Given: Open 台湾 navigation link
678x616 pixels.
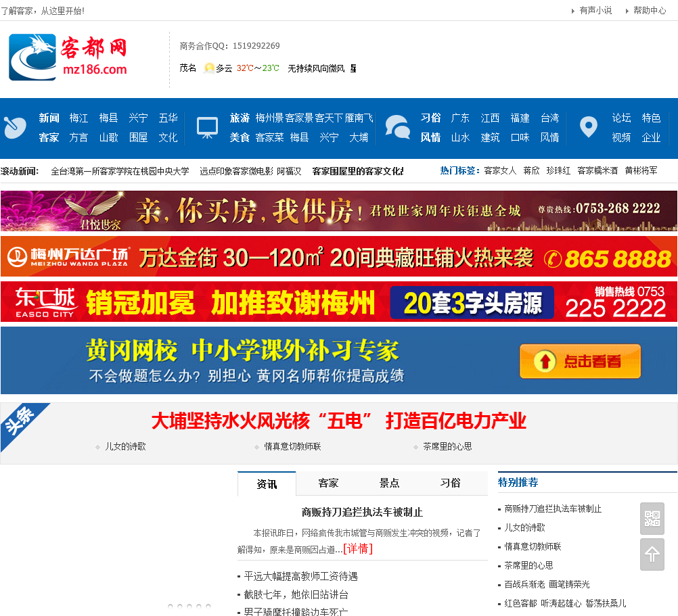Looking at the screenshot, I should 550,118.
